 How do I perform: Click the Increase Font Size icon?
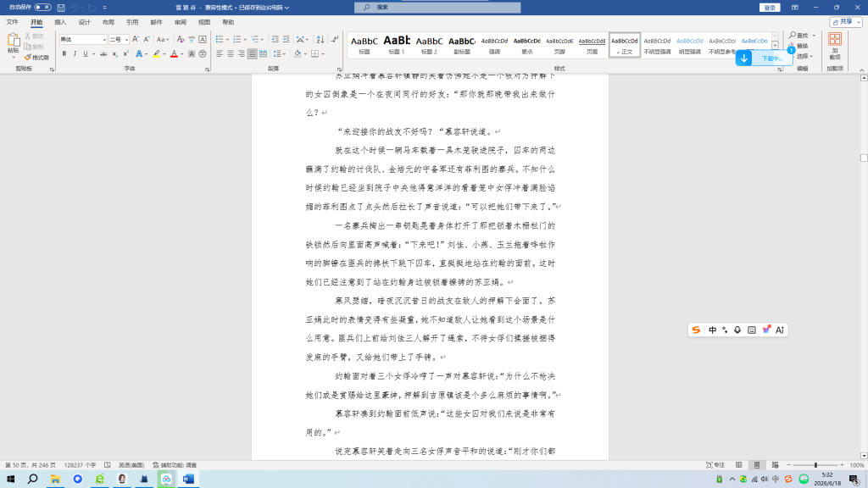(x=136, y=39)
